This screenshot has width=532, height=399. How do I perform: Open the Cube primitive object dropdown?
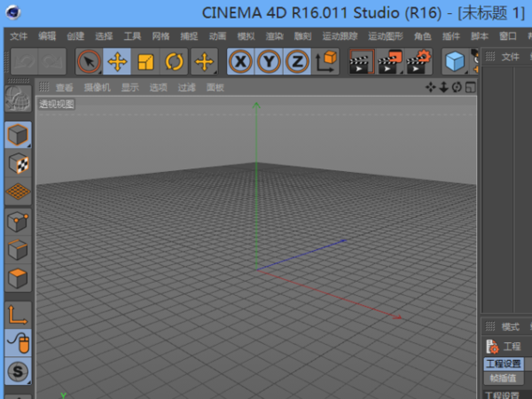click(455, 61)
